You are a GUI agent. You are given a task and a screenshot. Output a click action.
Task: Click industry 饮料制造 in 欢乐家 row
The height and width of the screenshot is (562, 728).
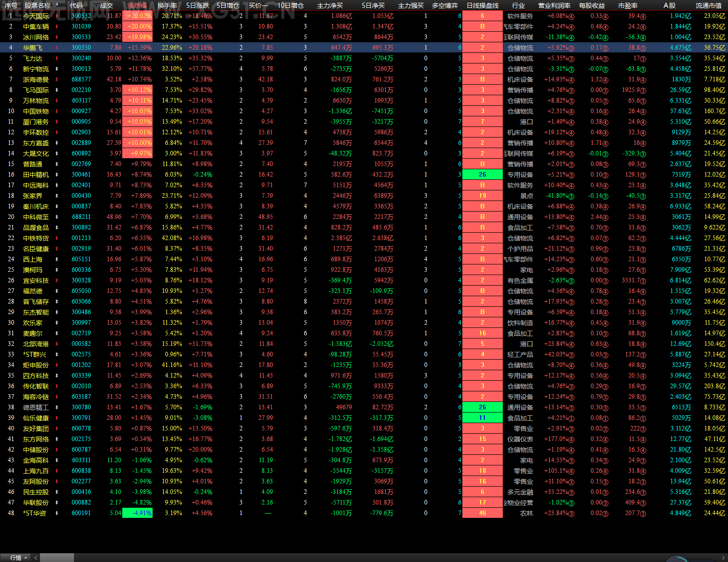point(520,323)
